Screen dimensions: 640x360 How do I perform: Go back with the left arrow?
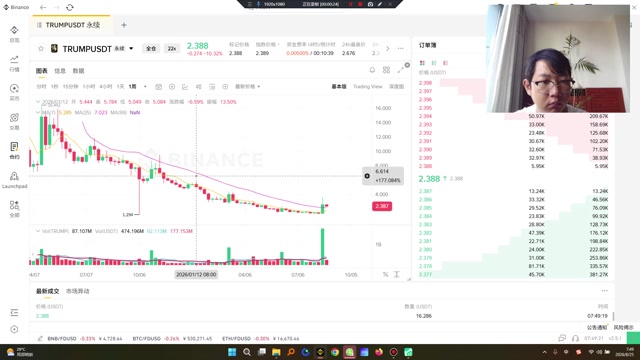click(x=43, y=7)
